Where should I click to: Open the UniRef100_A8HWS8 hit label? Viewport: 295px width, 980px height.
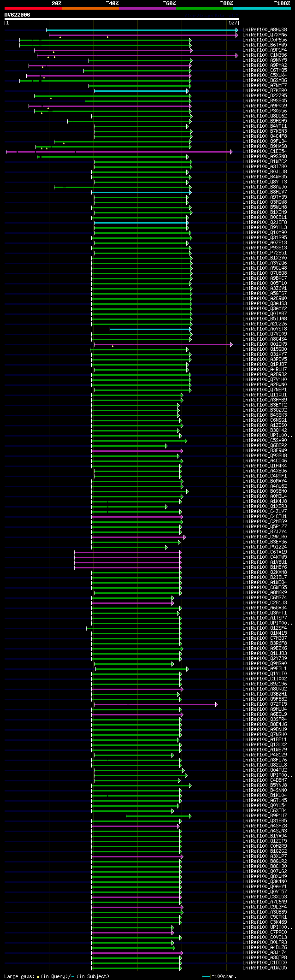pyautogui.click(x=265, y=30)
